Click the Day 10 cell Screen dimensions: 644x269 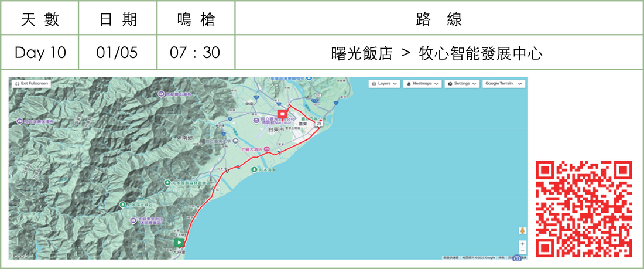tap(40, 52)
